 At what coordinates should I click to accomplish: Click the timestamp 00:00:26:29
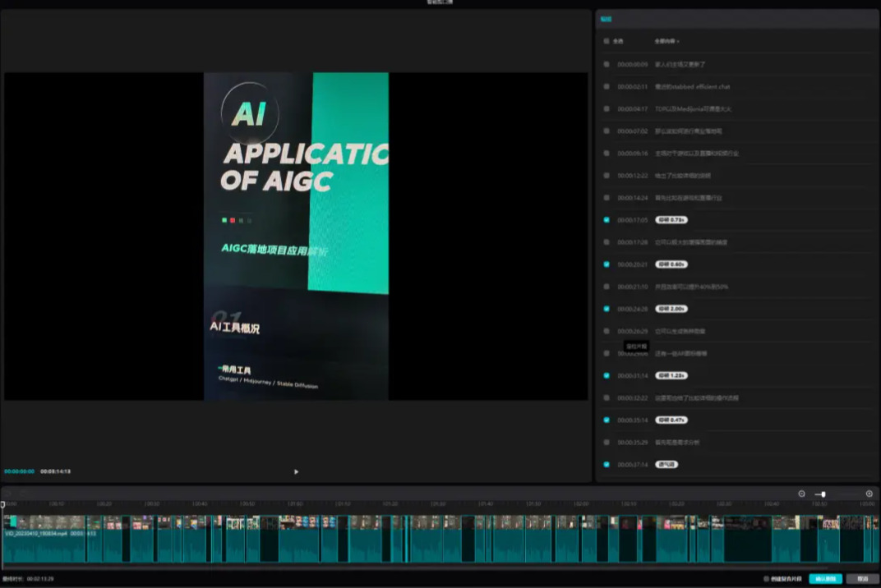tap(633, 331)
